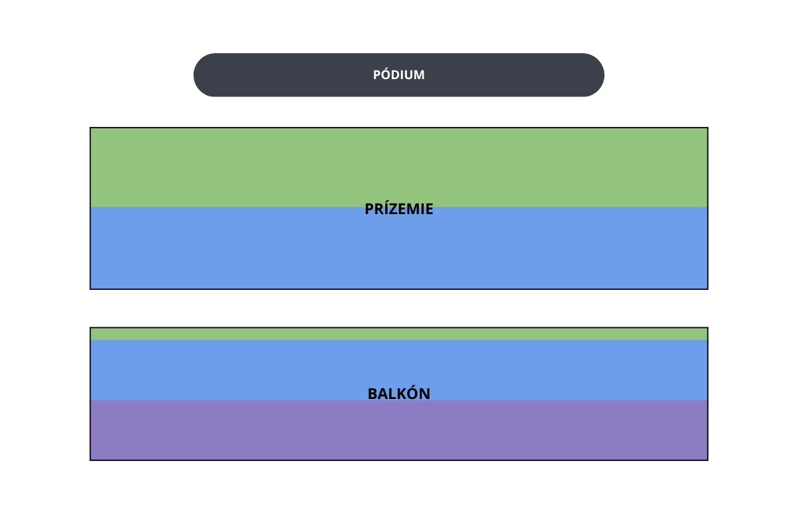Click the white gap between Prízemie and Balkón
798x532 pixels.
399,308
